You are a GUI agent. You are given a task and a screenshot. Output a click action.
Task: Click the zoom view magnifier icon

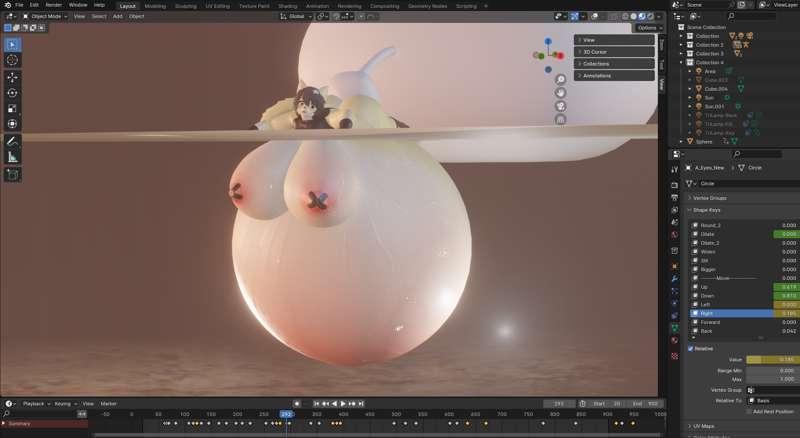click(x=560, y=80)
